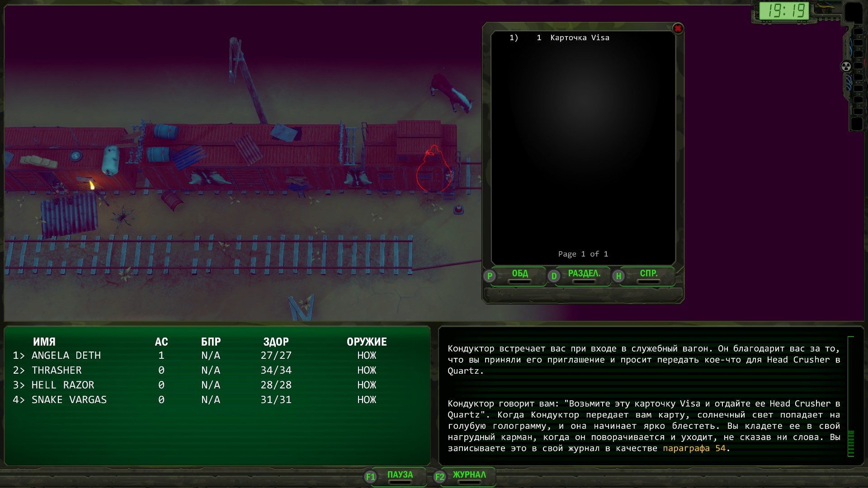
Task: Click the СПР. button
Action: (x=648, y=274)
